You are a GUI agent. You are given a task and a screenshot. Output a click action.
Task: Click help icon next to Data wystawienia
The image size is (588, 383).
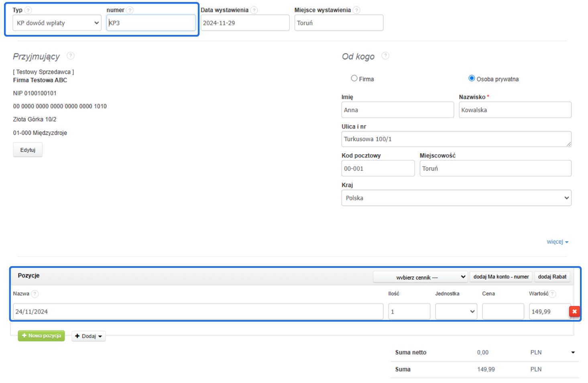[254, 10]
